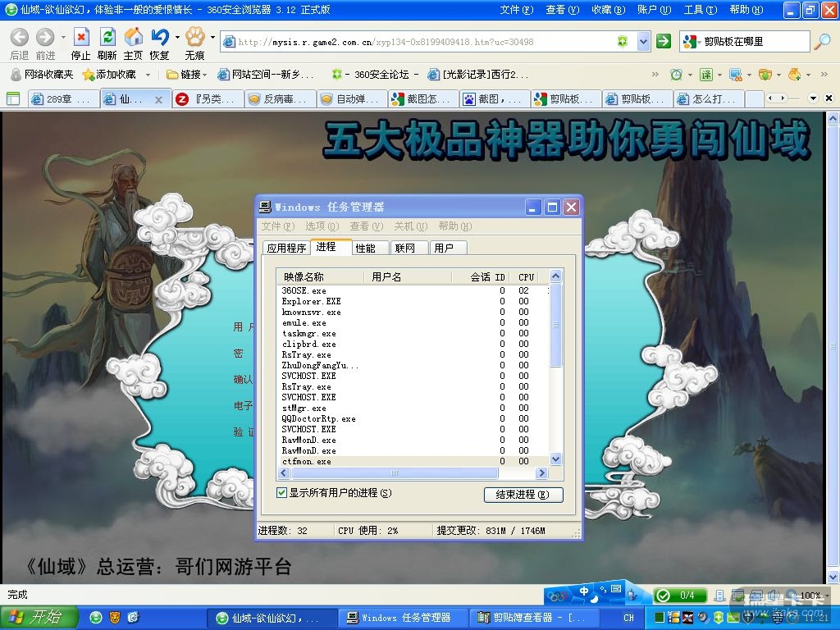Sort processes by 映像名称 column header
Screen dimensions: 840x630
322,277
